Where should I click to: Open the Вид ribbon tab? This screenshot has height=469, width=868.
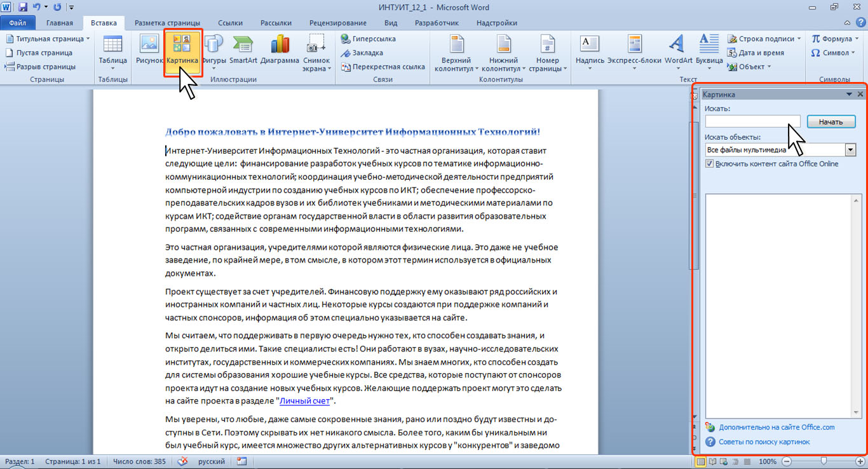[x=391, y=23]
